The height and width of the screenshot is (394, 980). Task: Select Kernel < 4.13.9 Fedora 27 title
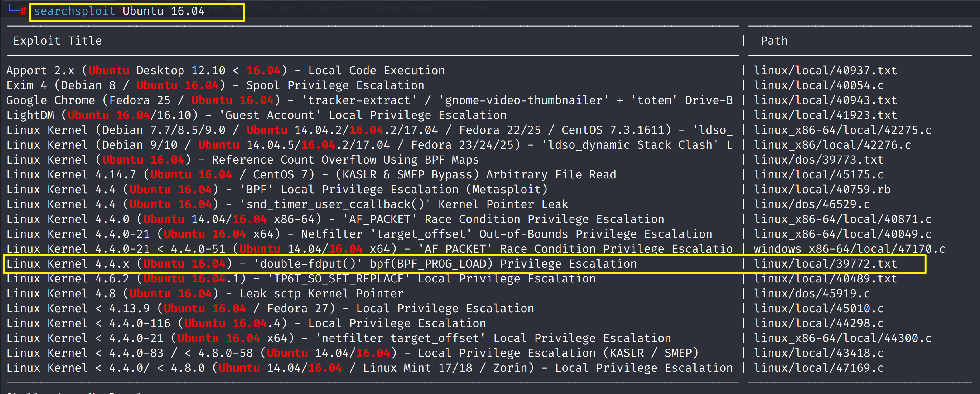point(270,308)
